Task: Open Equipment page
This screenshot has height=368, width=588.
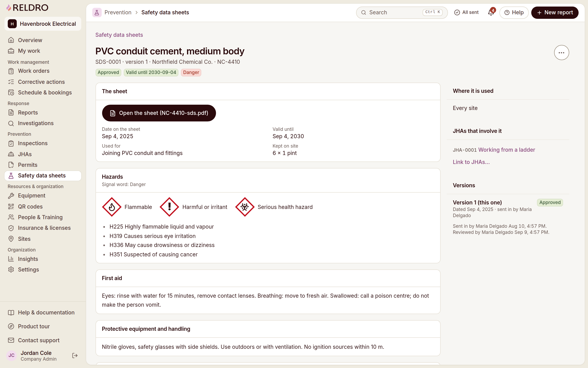Action: coord(43,196)
